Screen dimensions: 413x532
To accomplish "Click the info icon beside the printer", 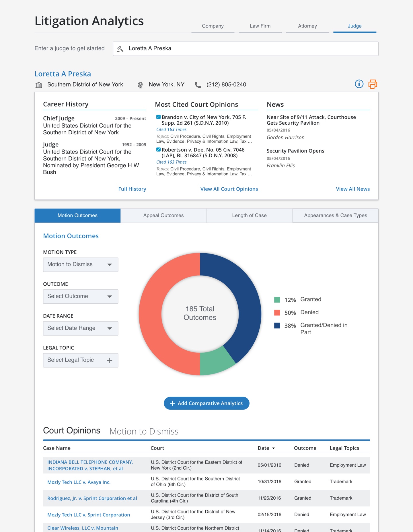I will 359,84.
